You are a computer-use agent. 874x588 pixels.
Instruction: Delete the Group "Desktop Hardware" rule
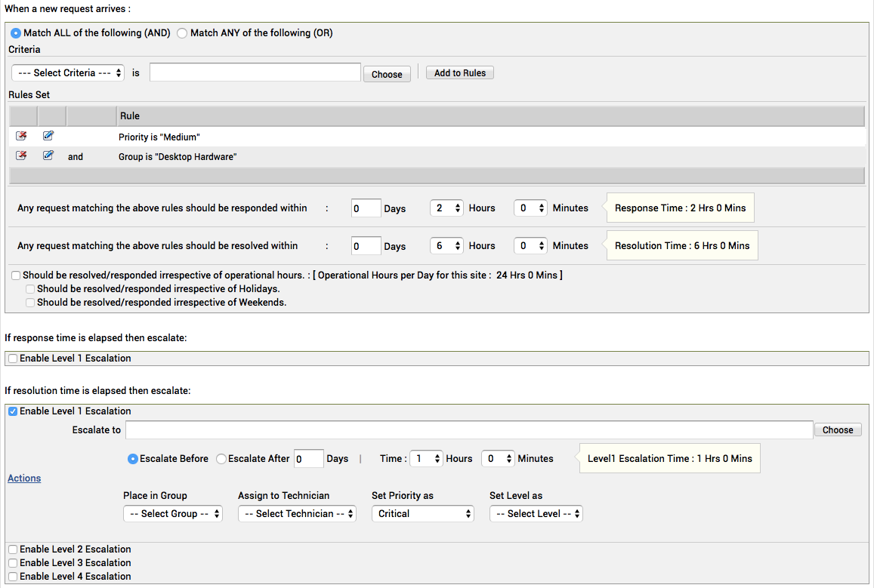tap(21, 156)
